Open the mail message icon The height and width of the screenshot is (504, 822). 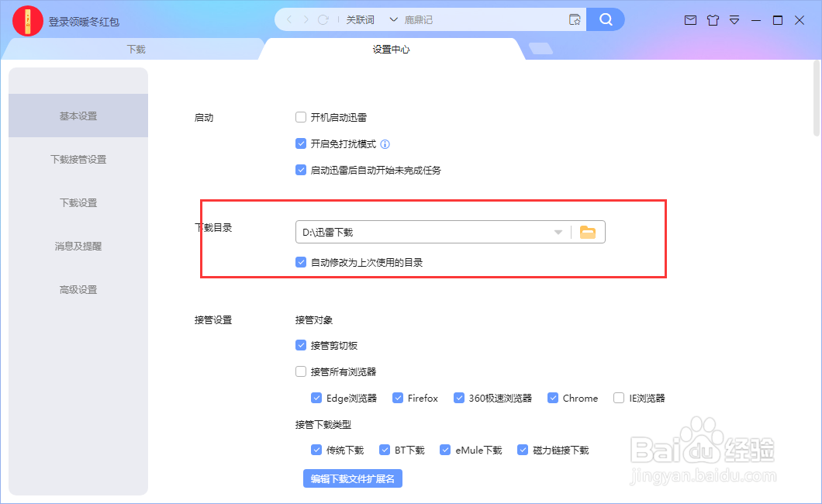tap(690, 20)
